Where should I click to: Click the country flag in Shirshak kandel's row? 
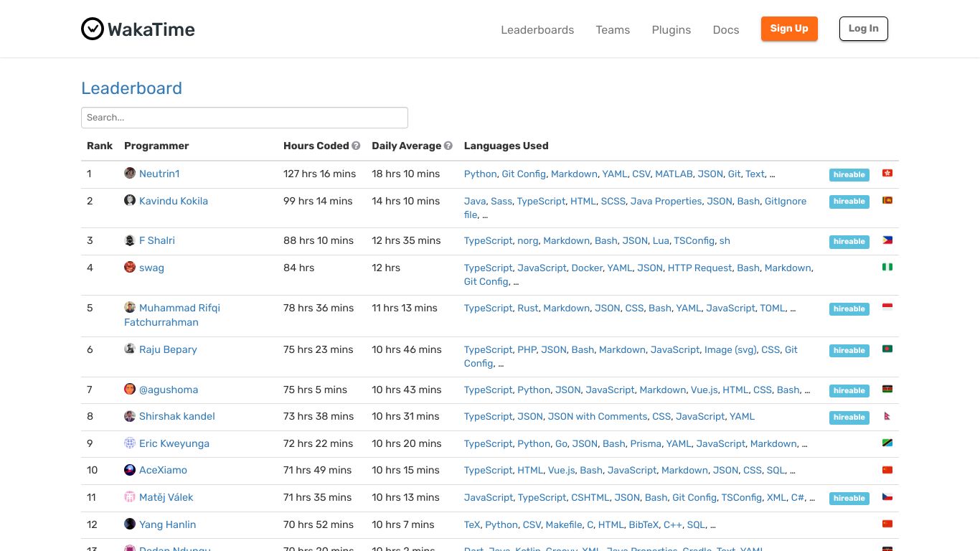(x=887, y=416)
